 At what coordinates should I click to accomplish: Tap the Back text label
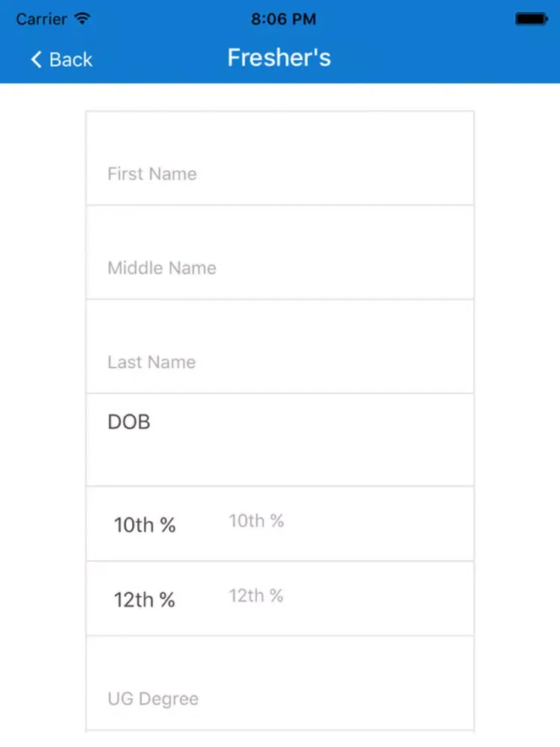(70, 60)
